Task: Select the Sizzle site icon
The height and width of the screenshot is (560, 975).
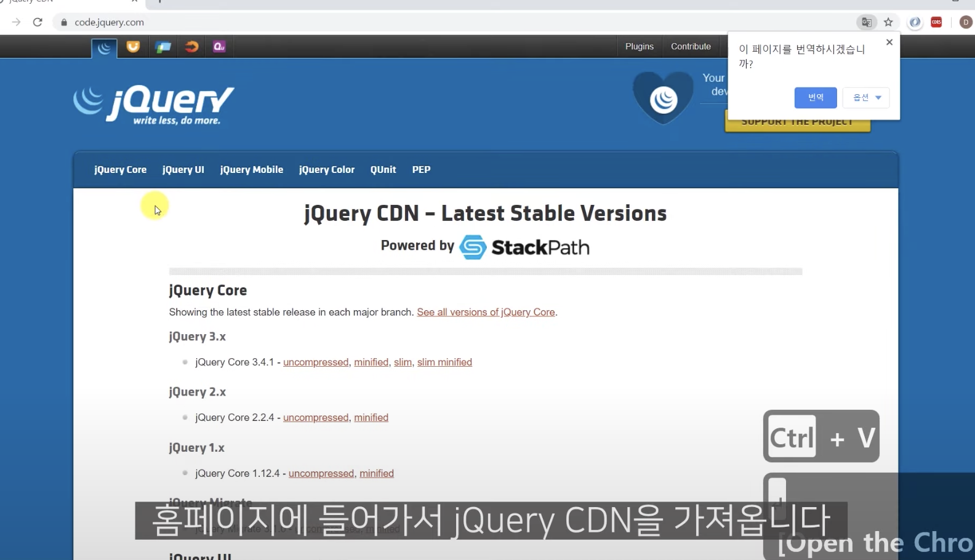Action: click(191, 47)
